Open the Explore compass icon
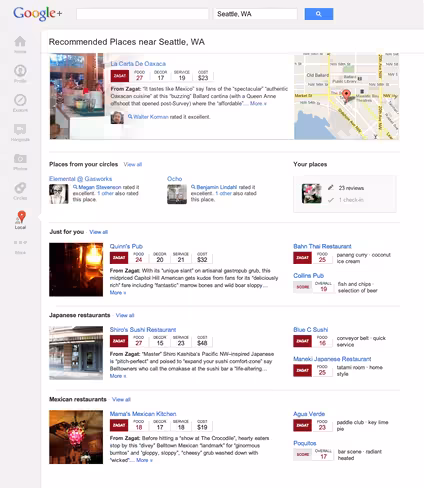This screenshot has height=488, width=424. point(20,100)
